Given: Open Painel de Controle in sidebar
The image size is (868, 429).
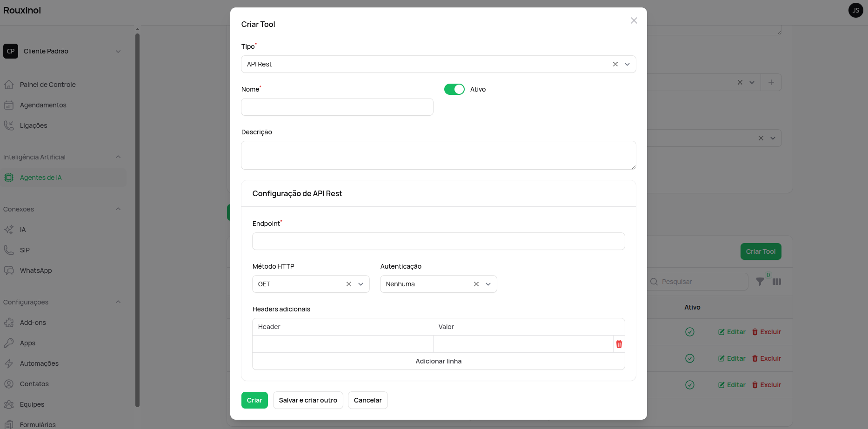Looking at the screenshot, I should click(64, 85).
